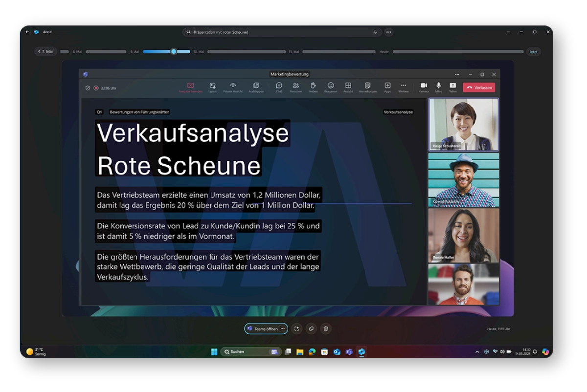Jump to now with Jetzt button
The width and height of the screenshot is (587, 392).
(533, 51)
